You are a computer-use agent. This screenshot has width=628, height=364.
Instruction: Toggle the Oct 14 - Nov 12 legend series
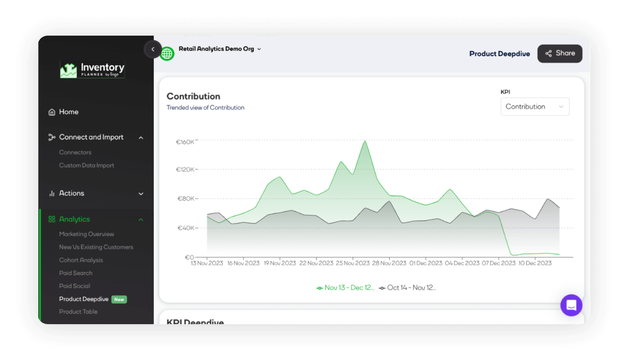point(407,288)
